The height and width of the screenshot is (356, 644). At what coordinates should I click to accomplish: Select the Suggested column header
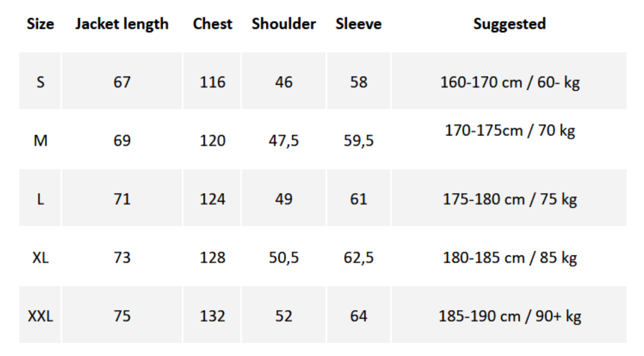click(509, 24)
